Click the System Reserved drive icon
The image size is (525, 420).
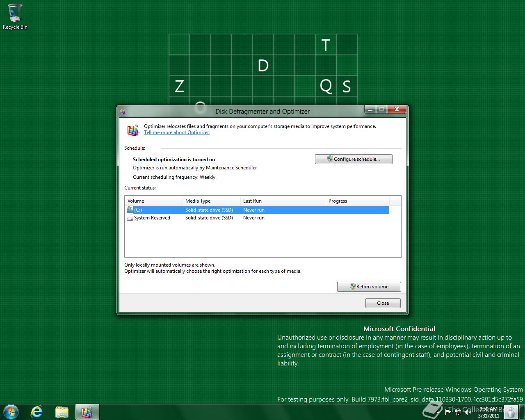coord(130,218)
